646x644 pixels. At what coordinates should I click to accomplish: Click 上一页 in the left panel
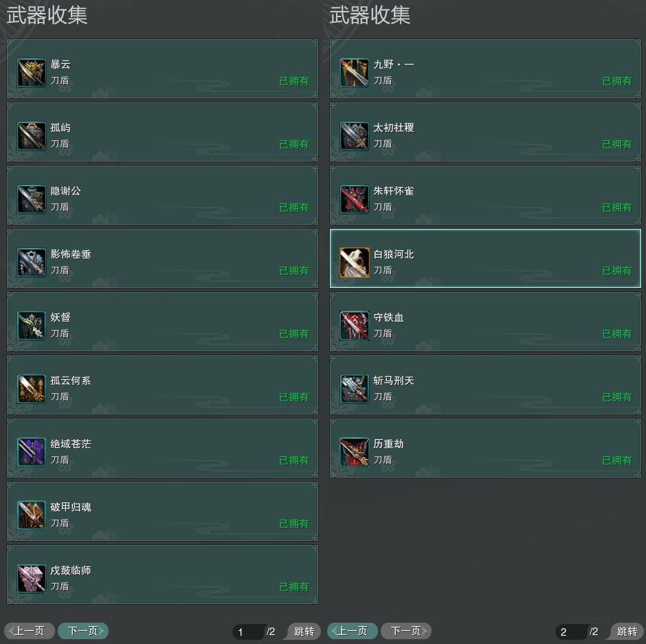tap(30, 631)
